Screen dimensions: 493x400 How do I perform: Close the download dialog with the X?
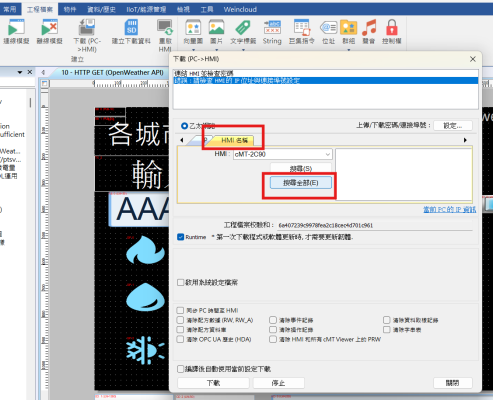point(473,59)
